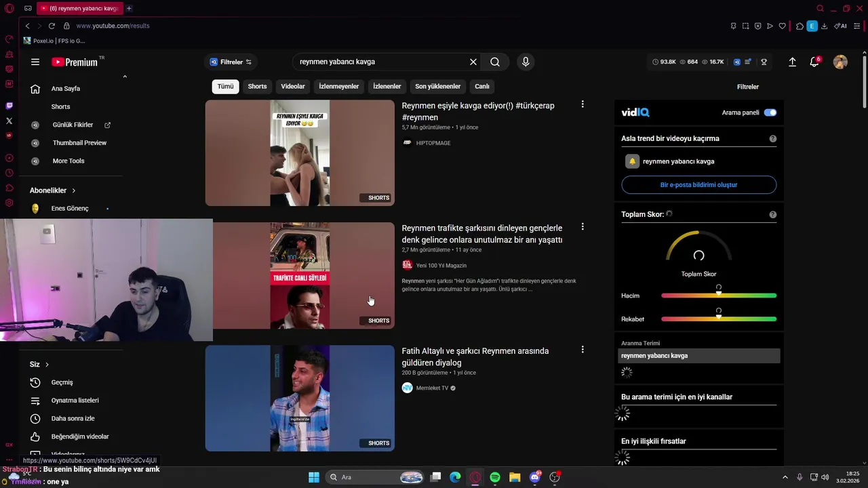Open help for 'Asla trend bir videoyu kaçırma'
Screen dimensions: 868x488
tap(772, 138)
